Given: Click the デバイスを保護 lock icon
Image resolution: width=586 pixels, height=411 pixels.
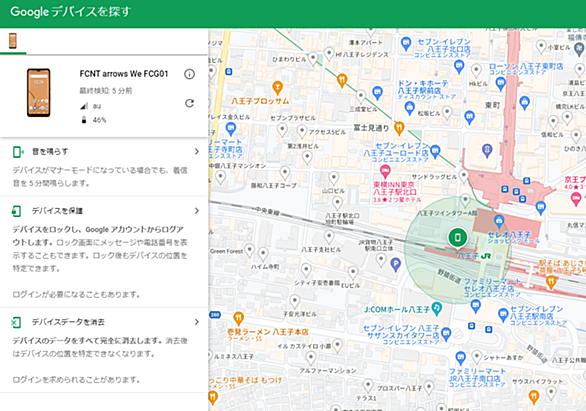Looking at the screenshot, I should point(16,211).
